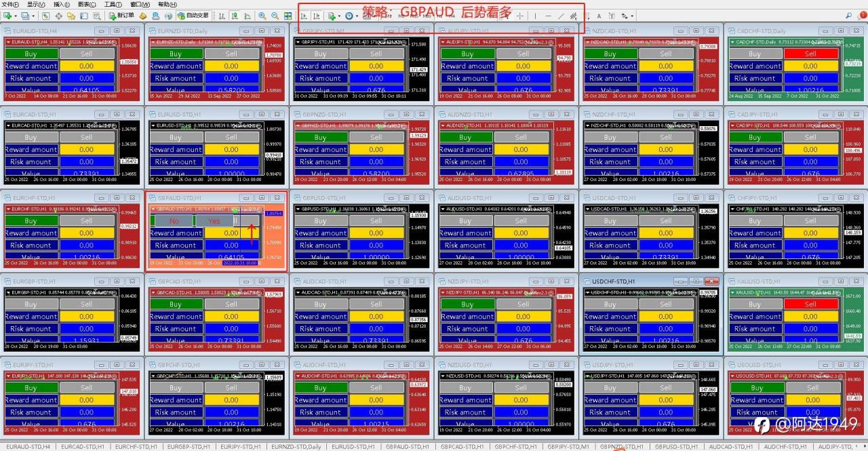
Task: Select the vertical line tool
Action: (535, 15)
